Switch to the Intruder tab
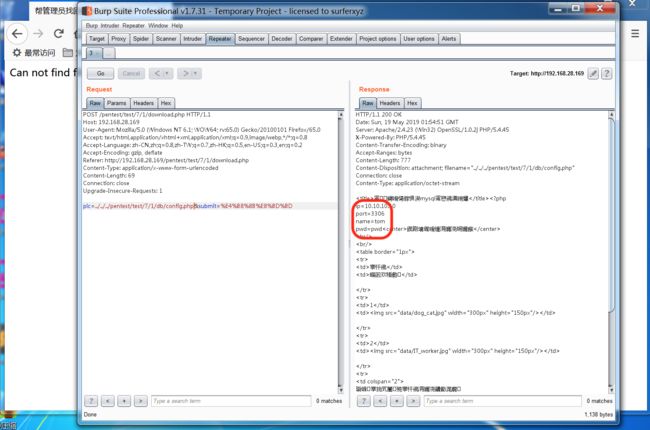 pyautogui.click(x=192, y=39)
